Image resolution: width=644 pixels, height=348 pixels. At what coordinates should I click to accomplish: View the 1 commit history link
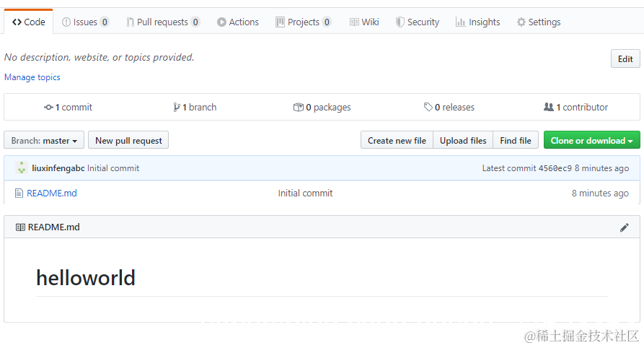pyautogui.click(x=69, y=107)
